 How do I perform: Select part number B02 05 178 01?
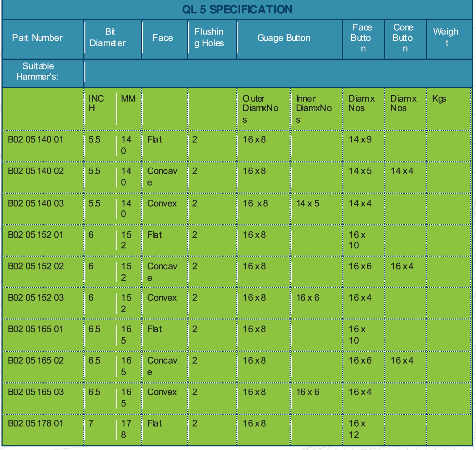click(35, 423)
